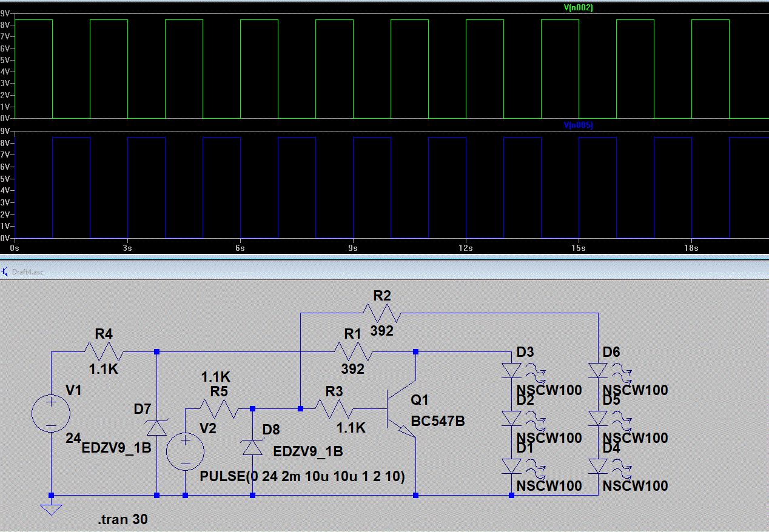This screenshot has height=532, width=769.
Task: Select the D8 zener diode symbol
Action: coord(253,447)
